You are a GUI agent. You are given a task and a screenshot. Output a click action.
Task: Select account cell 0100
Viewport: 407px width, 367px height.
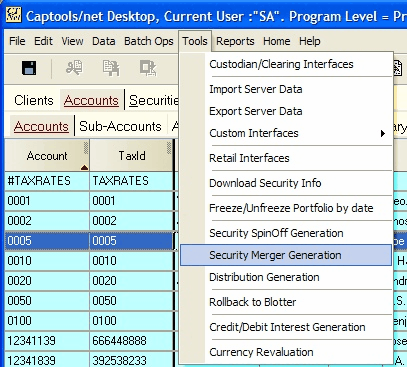[47, 321]
